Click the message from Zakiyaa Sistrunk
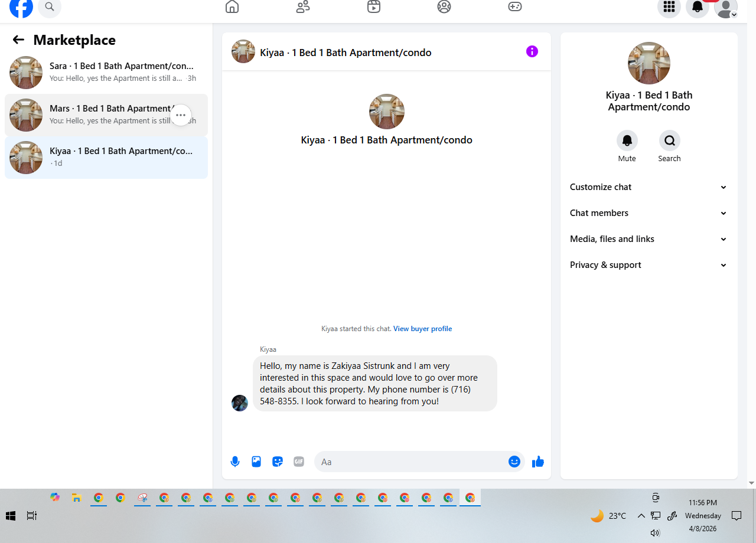The width and height of the screenshot is (756, 543). pos(375,384)
